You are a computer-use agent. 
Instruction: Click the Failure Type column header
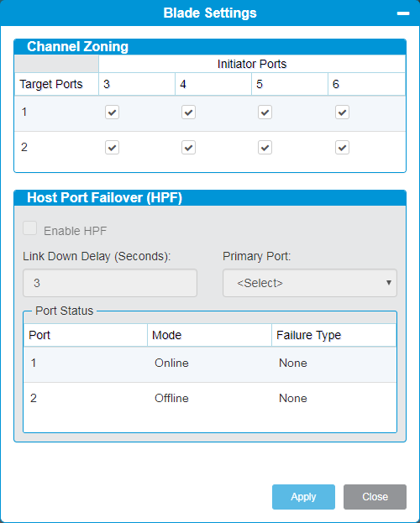click(333, 335)
